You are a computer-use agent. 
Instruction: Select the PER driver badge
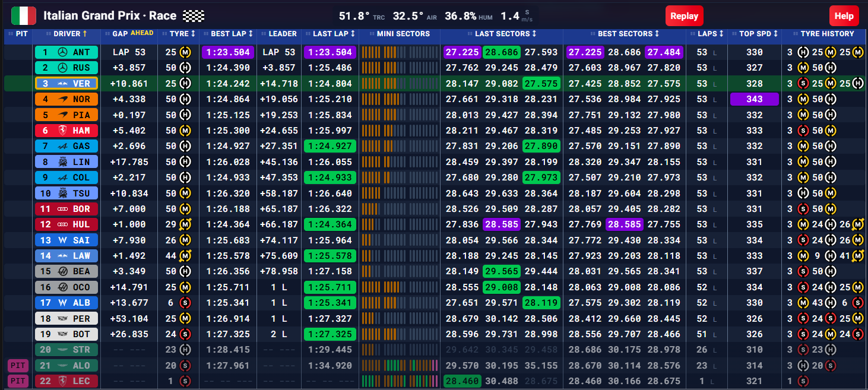pyautogui.click(x=66, y=318)
